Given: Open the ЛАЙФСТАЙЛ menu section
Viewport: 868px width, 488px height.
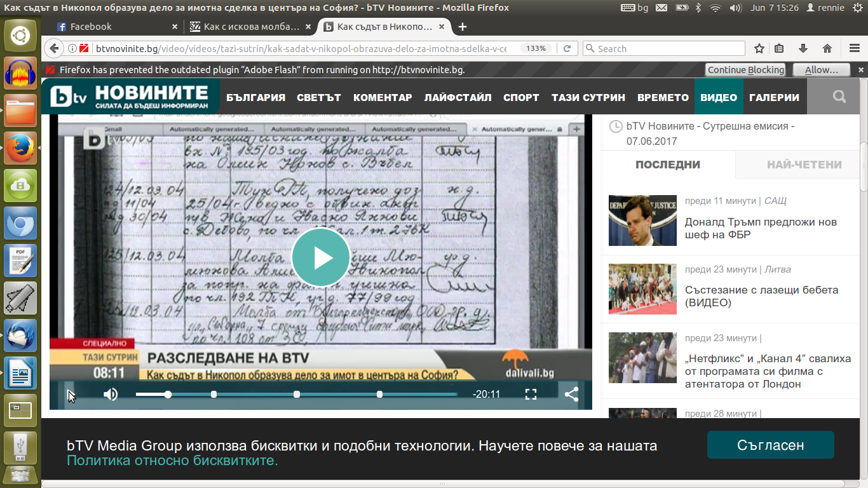Looking at the screenshot, I should pos(458,97).
